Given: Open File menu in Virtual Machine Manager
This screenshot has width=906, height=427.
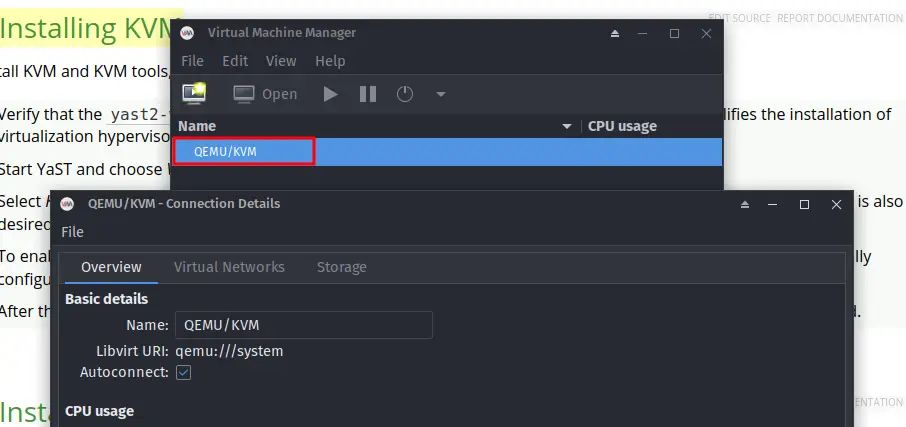Looking at the screenshot, I should coord(192,61).
